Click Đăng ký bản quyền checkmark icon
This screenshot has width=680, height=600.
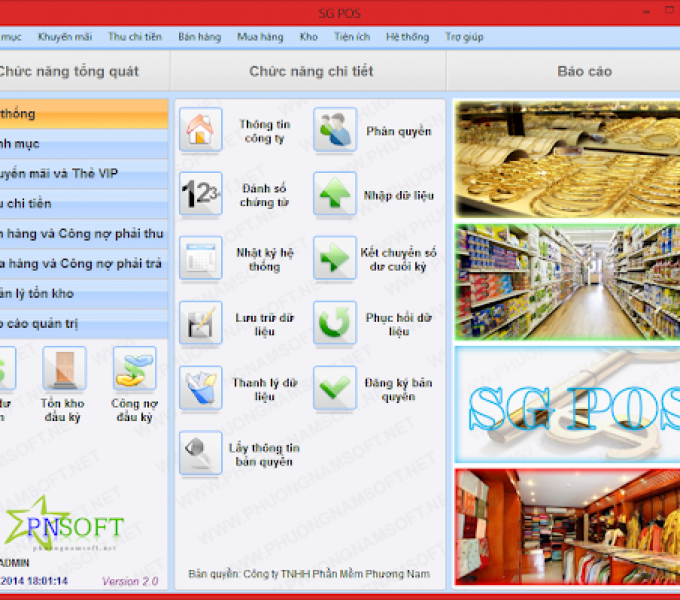[335, 388]
